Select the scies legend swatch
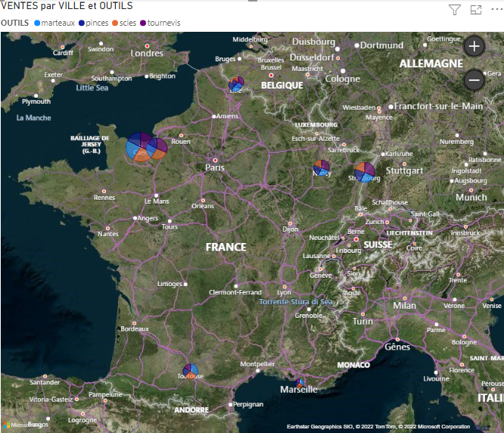Screen dimensions: 504x433 point(115,23)
